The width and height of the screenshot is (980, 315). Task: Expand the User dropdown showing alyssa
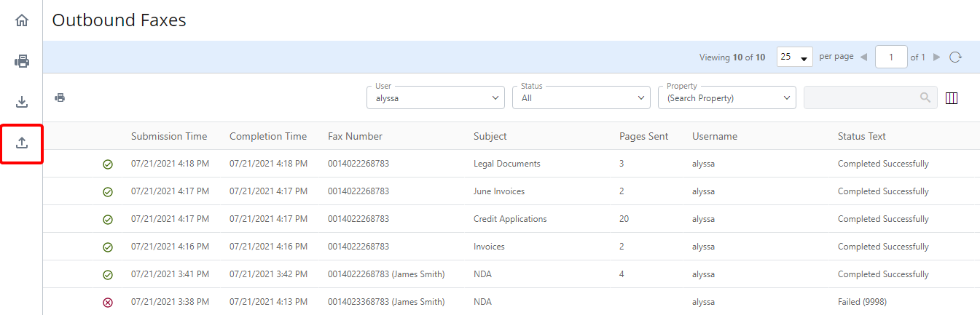(435, 97)
